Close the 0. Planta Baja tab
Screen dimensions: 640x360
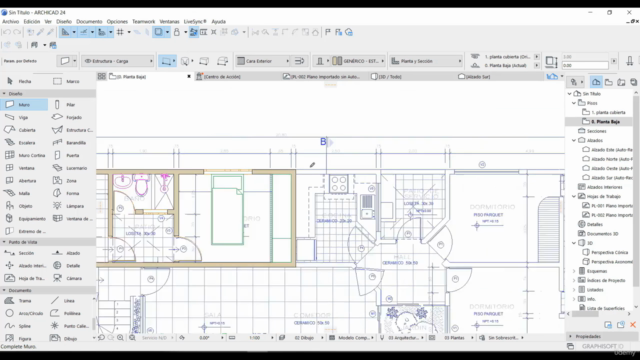pos(189,76)
